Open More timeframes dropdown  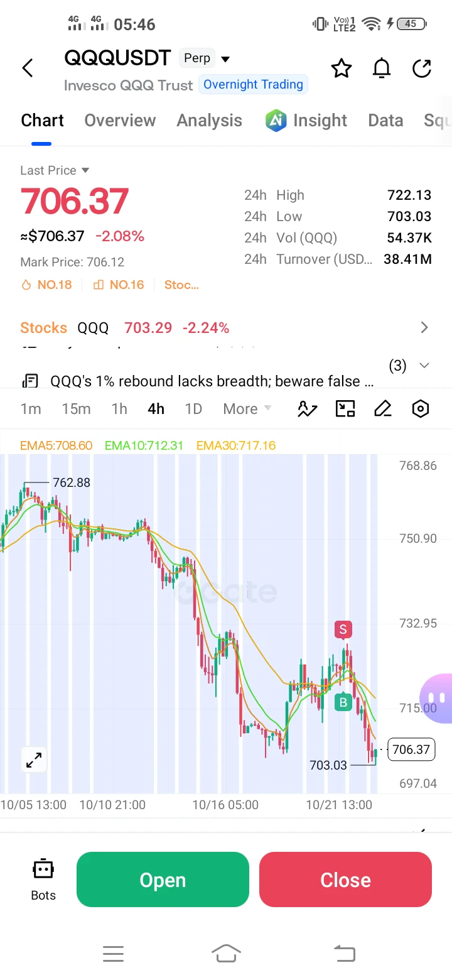click(247, 409)
